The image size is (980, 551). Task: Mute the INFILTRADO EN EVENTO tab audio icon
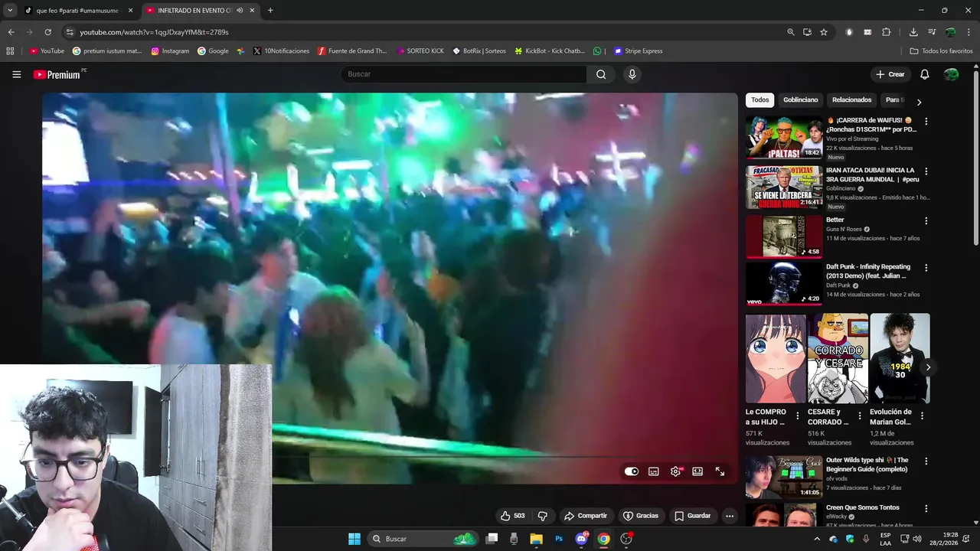point(240,11)
